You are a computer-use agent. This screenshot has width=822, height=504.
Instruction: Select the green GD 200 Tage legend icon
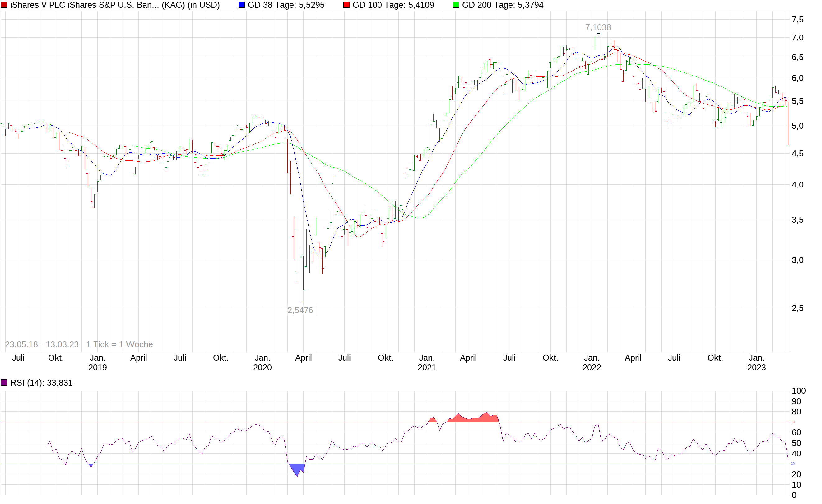[457, 5]
